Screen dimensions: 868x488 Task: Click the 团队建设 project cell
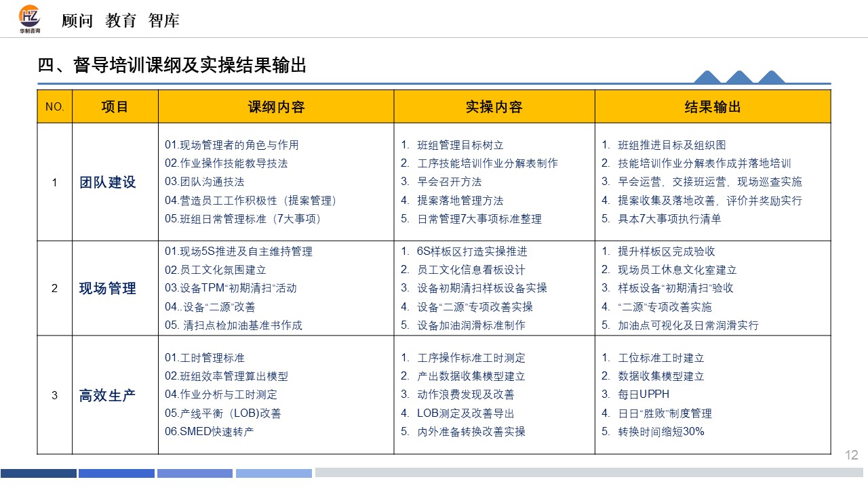[115, 182]
